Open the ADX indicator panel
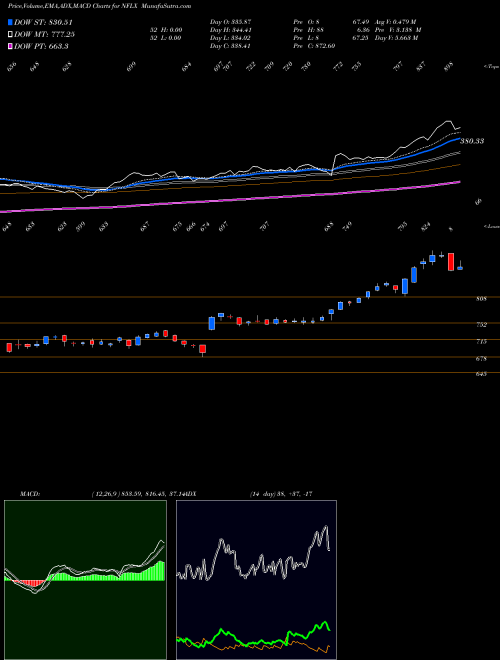The image size is (500, 660). [256, 580]
